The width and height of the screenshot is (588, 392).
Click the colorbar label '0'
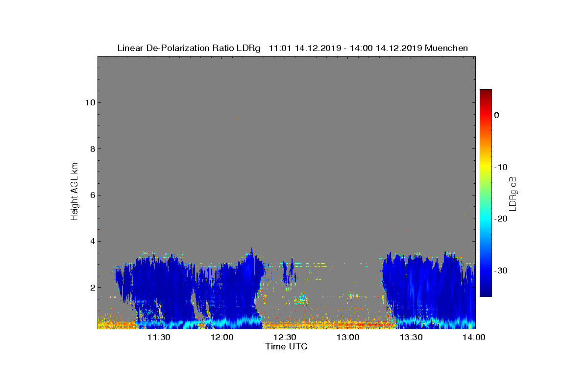[497, 115]
